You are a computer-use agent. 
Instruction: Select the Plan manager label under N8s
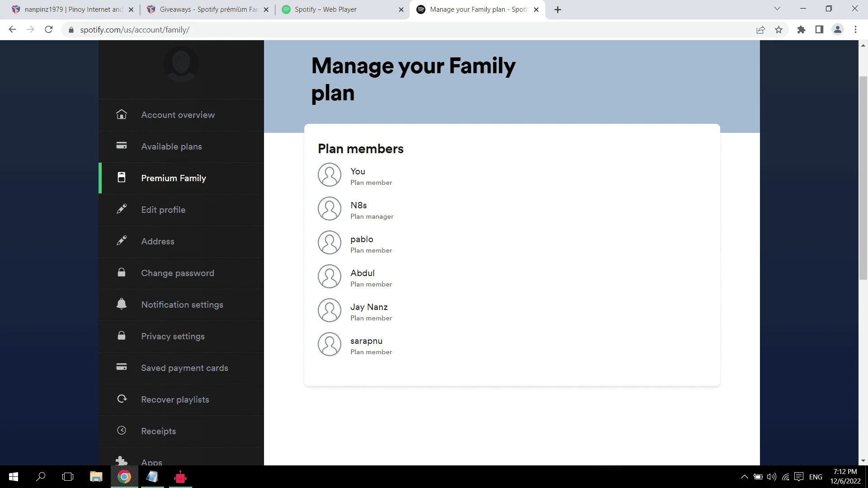372,216
